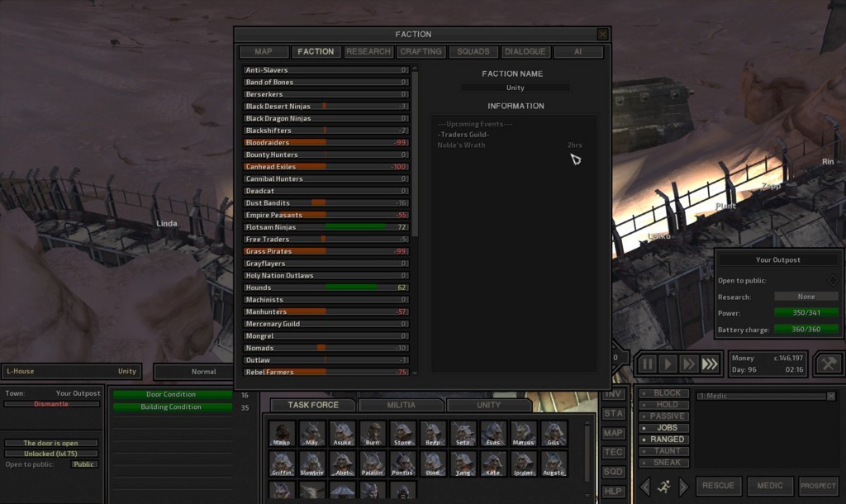This screenshot has height=504, width=846.
Task: Click the RESCUE order button
Action: [718, 486]
